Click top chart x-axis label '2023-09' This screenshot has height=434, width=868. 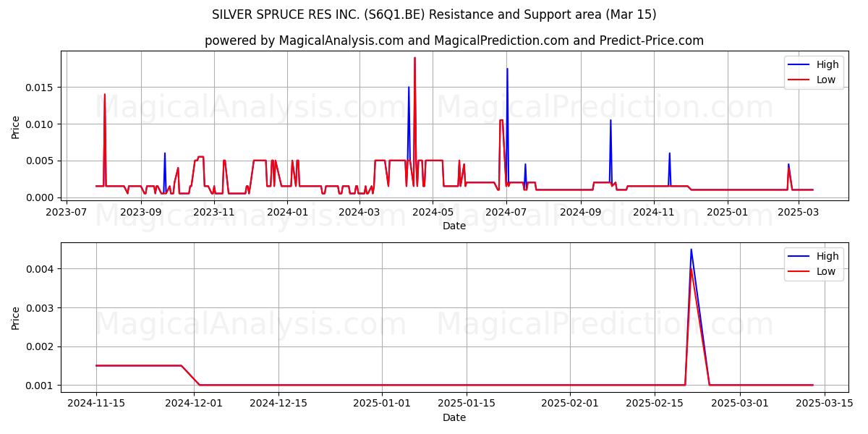[x=141, y=212]
